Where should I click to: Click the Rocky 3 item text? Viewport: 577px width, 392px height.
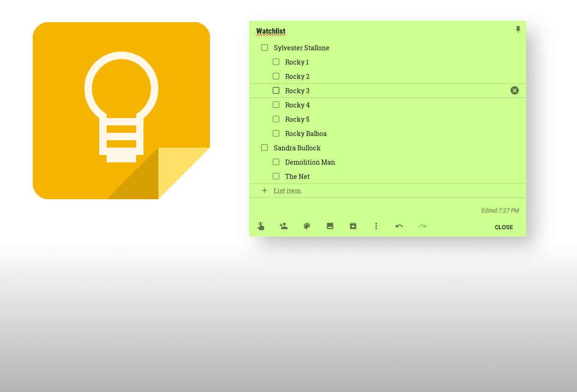click(297, 91)
